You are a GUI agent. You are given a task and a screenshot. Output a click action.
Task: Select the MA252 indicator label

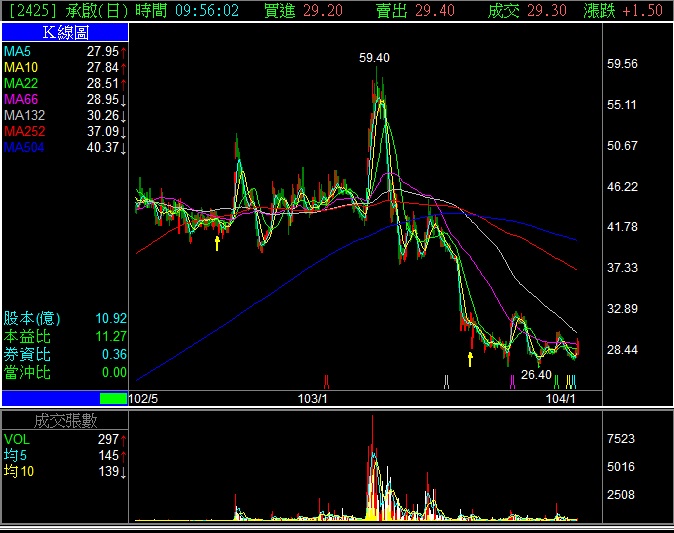tap(24, 131)
